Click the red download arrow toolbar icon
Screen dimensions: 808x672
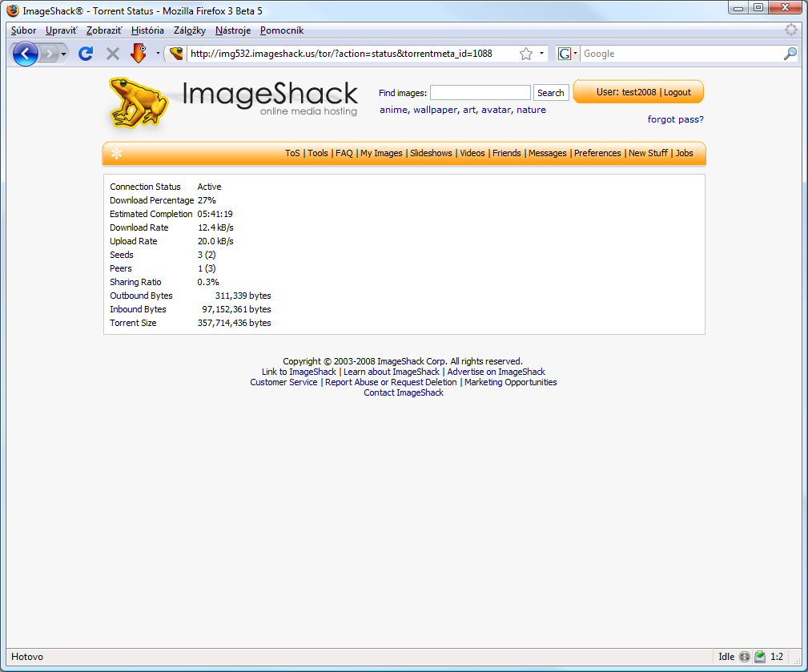point(139,53)
